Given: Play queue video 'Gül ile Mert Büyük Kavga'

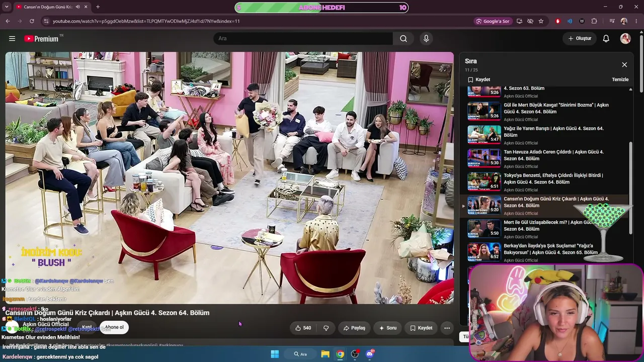Looking at the screenshot, I should pos(548,112).
